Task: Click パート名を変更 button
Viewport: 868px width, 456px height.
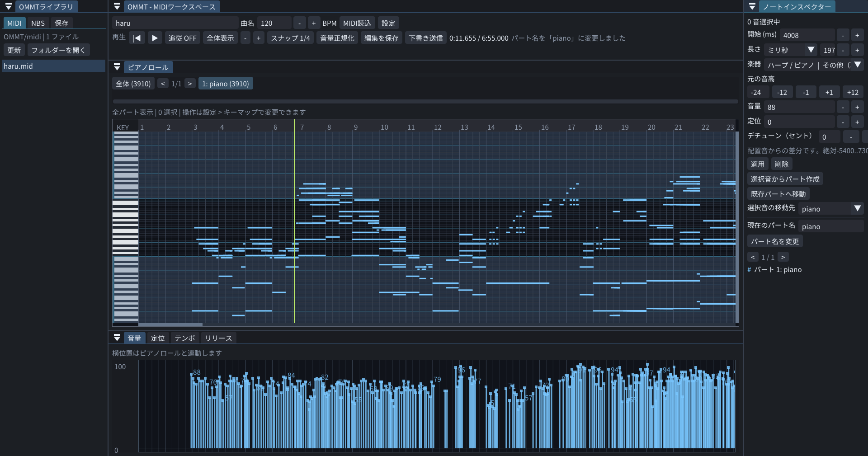Action: click(775, 241)
